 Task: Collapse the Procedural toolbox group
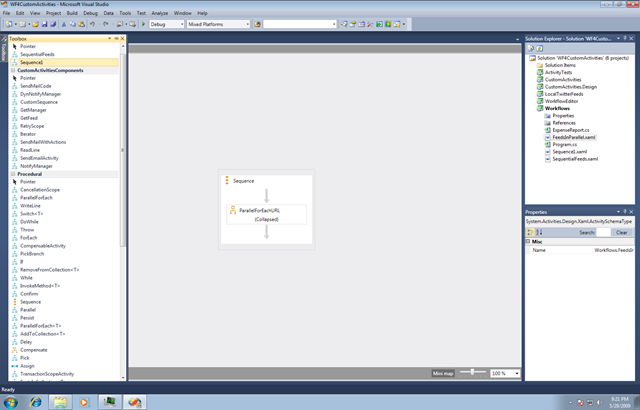coord(13,174)
